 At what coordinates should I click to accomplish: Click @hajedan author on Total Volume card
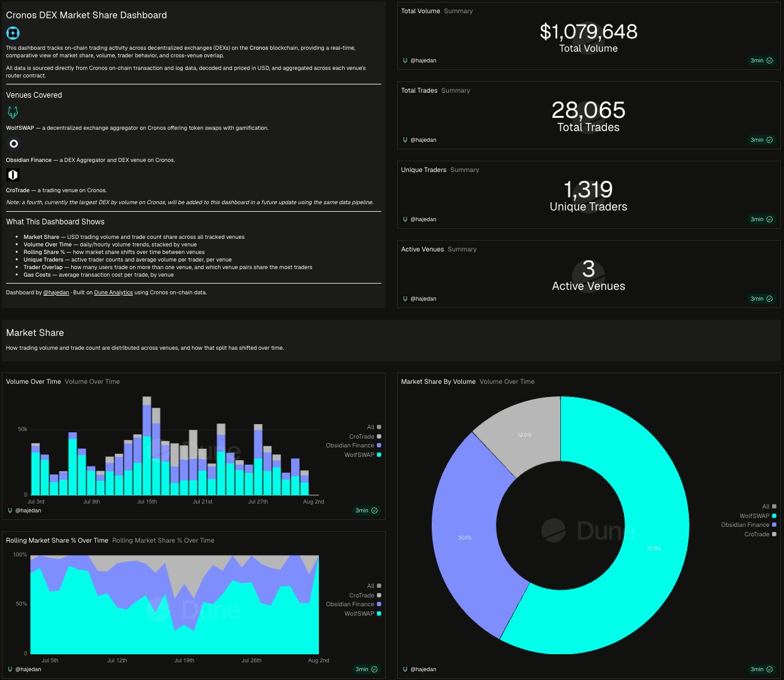(x=423, y=61)
